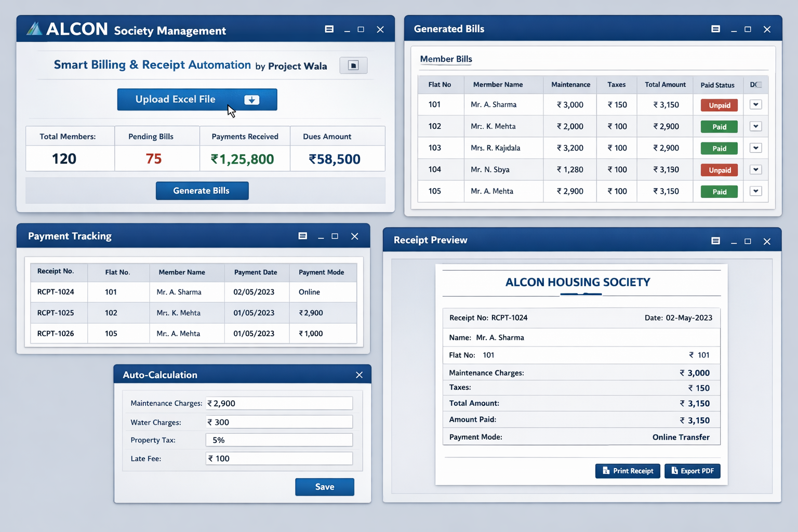This screenshot has width=798, height=532.
Task: Click the Generate Bills button
Action: click(x=202, y=191)
